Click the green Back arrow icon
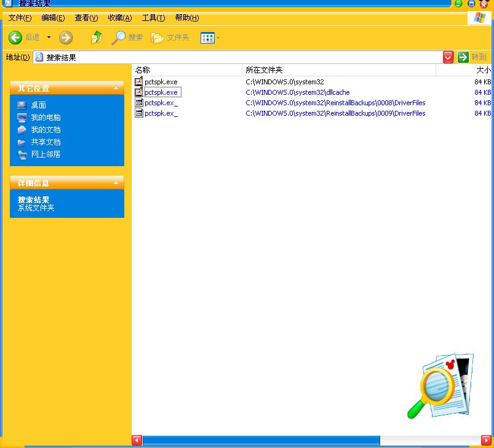The image size is (494, 448). tap(15, 38)
